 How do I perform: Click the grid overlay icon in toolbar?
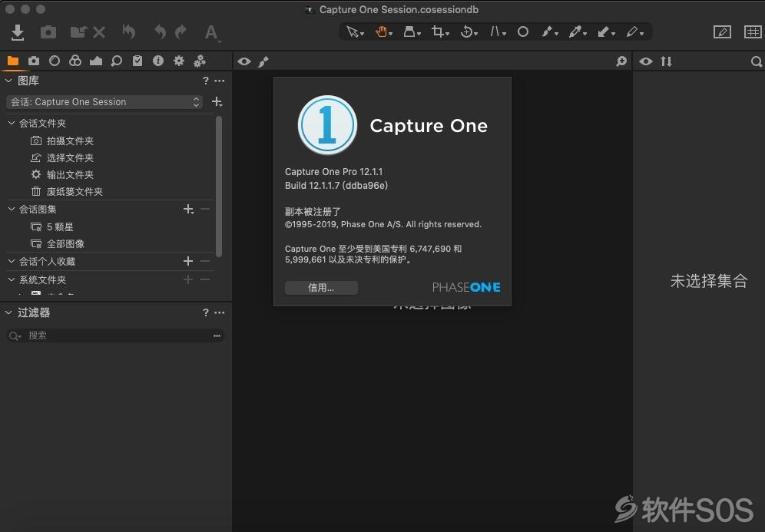tap(753, 32)
